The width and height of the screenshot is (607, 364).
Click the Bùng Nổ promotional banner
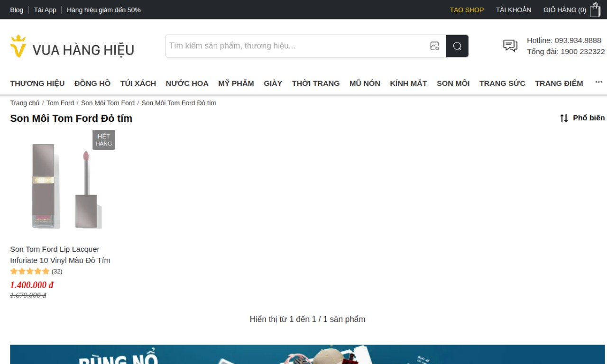point(307,354)
